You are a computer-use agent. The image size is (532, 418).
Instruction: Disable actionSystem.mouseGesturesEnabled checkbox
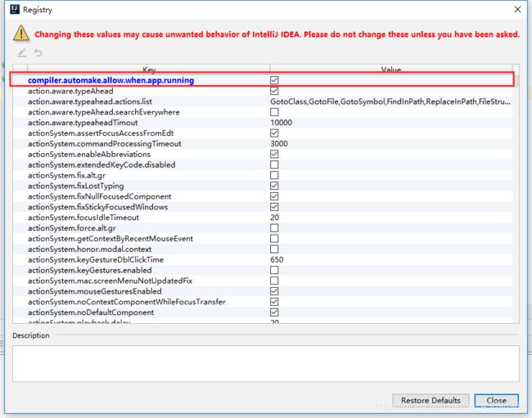pyautogui.click(x=274, y=291)
